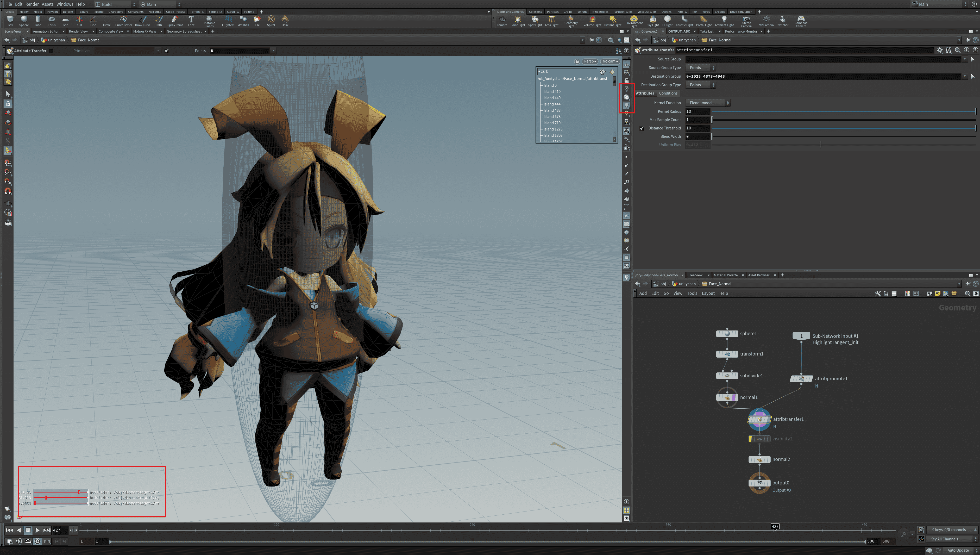Open the Kernel Function dropdown
The width and height of the screenshot is (980, 555).
click(x=708, y=103)
